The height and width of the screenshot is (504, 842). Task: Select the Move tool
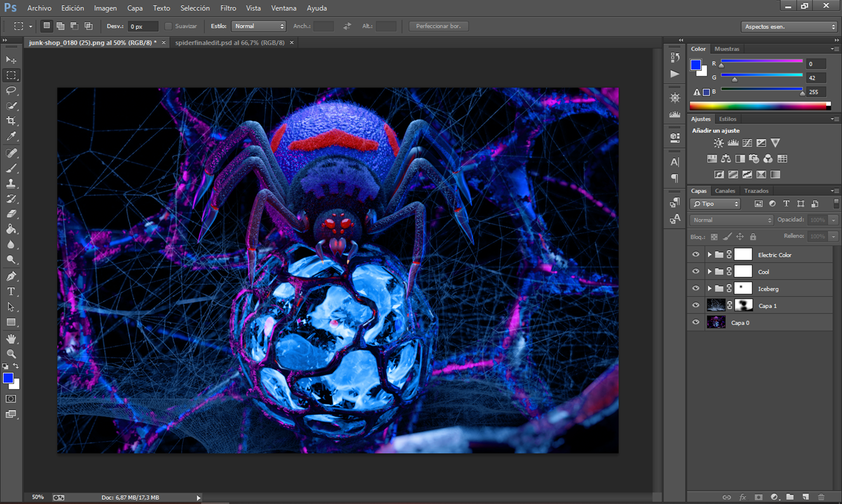11,60
